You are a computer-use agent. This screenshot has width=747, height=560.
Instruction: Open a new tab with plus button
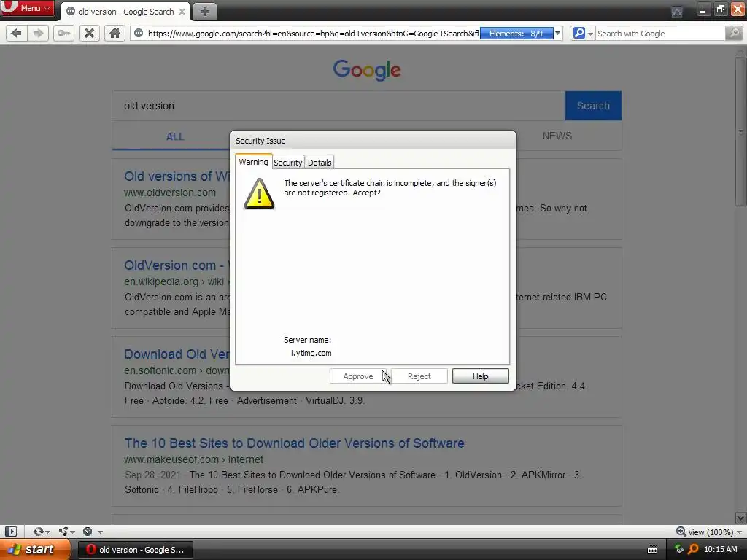204,12
